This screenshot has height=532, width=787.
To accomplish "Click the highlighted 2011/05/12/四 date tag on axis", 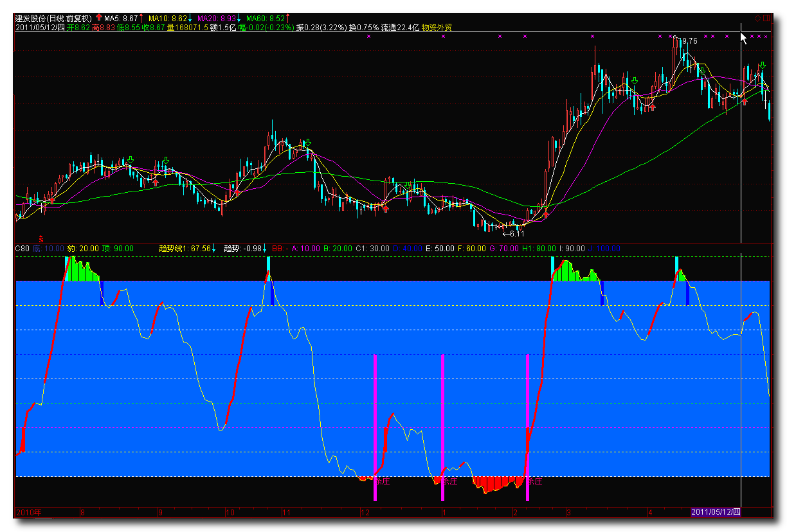I will coord(716,513).
